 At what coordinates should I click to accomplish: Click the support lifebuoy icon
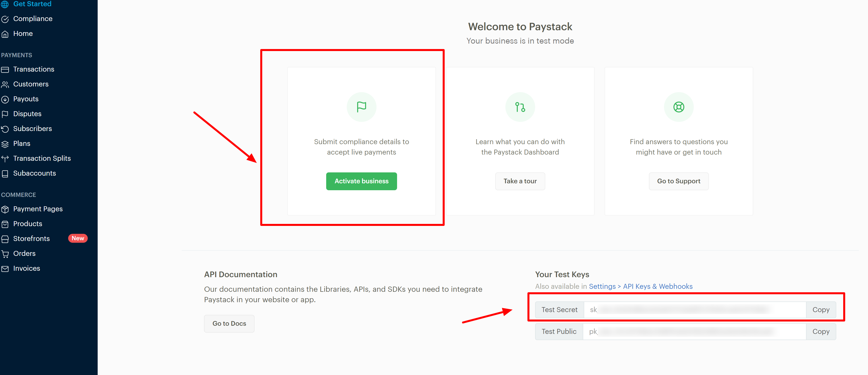coord(678,107)
